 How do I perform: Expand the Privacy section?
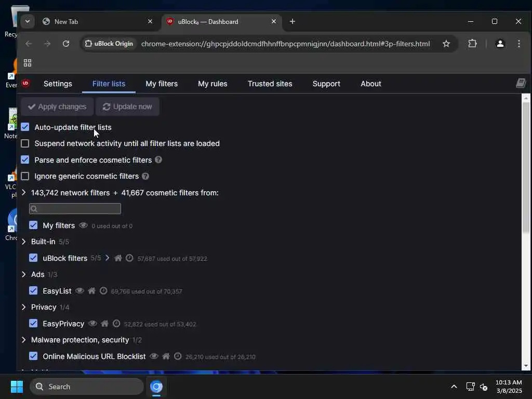tap(24, 307)
